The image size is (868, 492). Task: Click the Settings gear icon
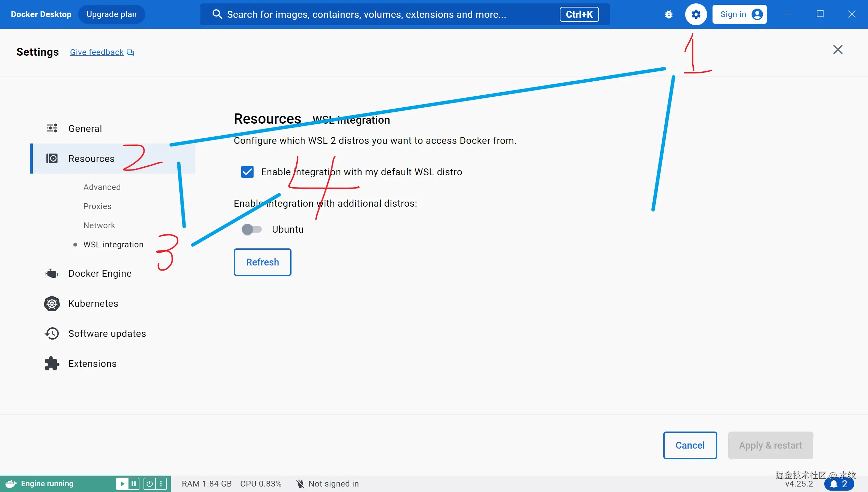[x=696, y=14]
